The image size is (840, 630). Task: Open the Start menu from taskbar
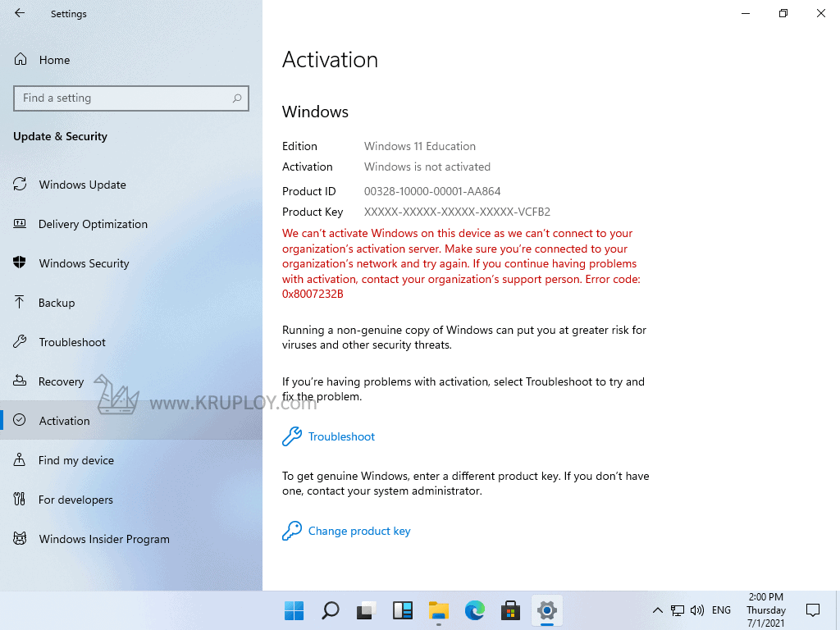tap(294, 610)
